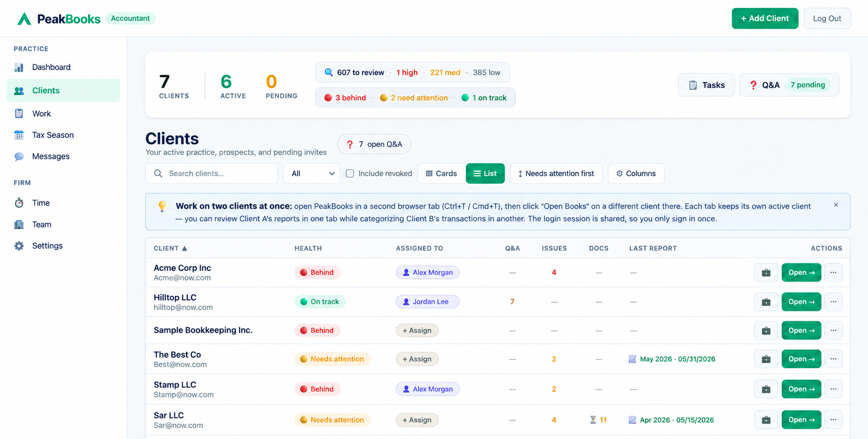Viewport: 868px width, 439px height.
Task: Click the Log Out button
Action: (x=827, y=19)
